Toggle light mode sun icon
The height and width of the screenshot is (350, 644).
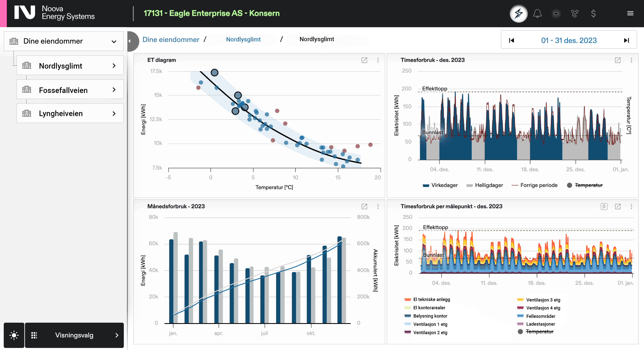14,335
